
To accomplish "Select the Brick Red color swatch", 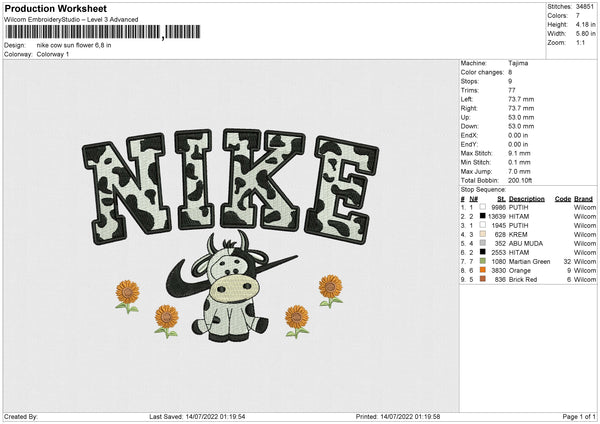I will [x=483, y=279].
